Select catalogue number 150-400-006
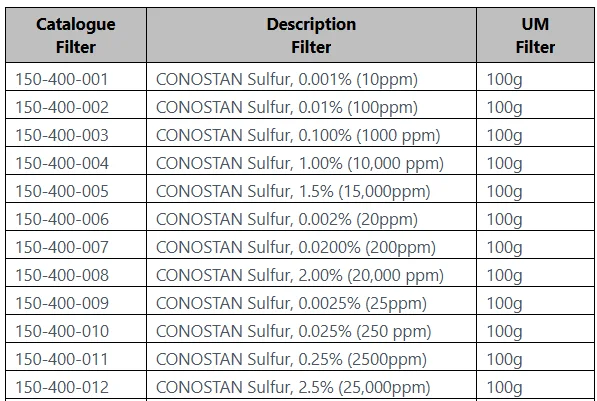This screenshot has width=597, height=401. 62,219
